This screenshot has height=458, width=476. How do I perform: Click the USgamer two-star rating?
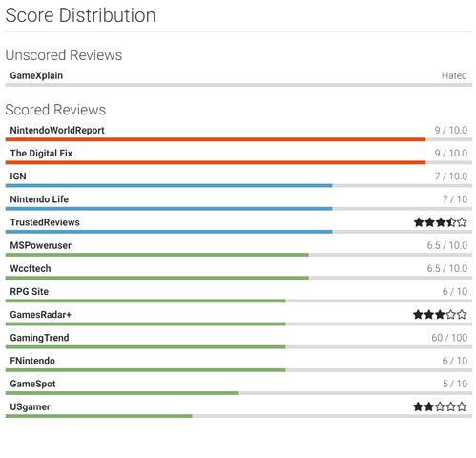(440, 406)
